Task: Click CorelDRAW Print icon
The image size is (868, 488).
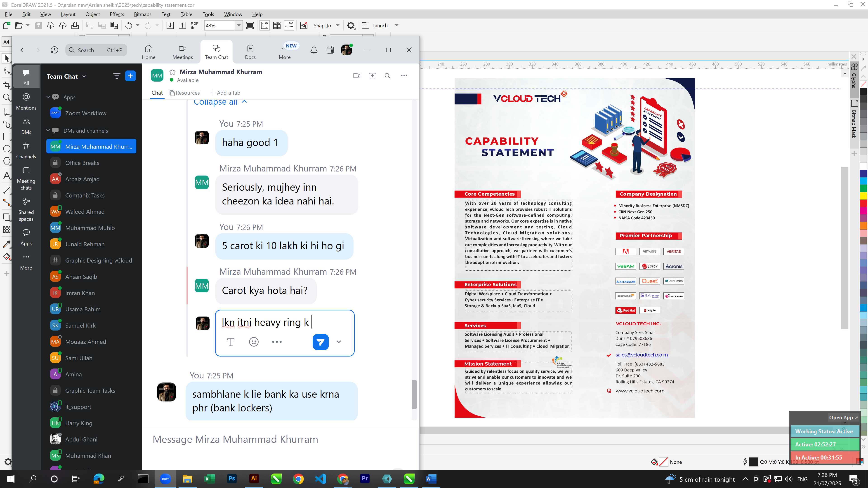Action: tap(75, 26)
